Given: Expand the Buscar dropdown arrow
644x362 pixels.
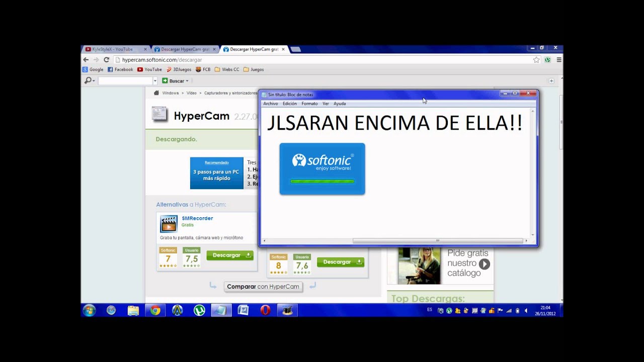Looking at the screenshot, I should click(x=187, y=81).
